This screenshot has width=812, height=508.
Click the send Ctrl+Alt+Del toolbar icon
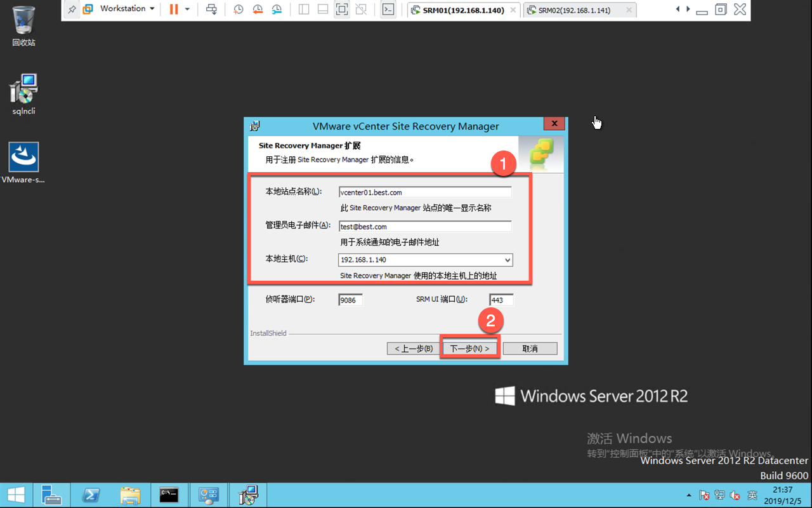[x=212, y=10]
